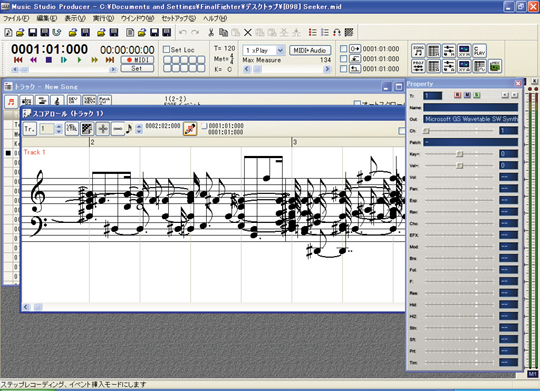Click the headphones icon in the toolbar

pyautogui.click(x=337, y=32)
